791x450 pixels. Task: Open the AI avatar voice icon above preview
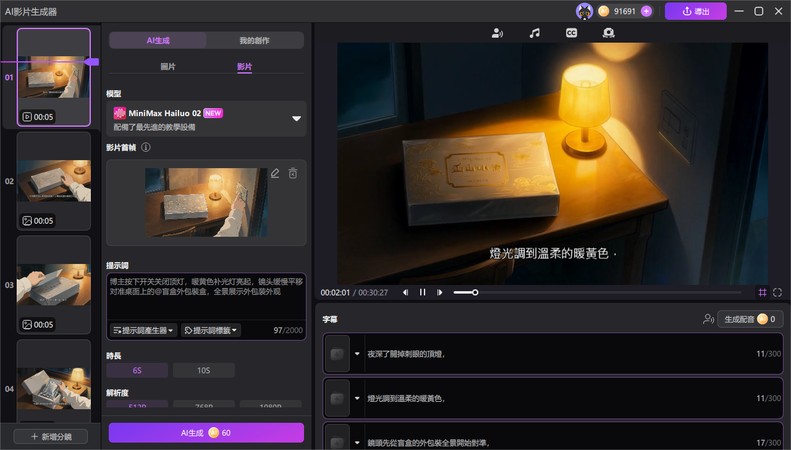pos(497,33)
